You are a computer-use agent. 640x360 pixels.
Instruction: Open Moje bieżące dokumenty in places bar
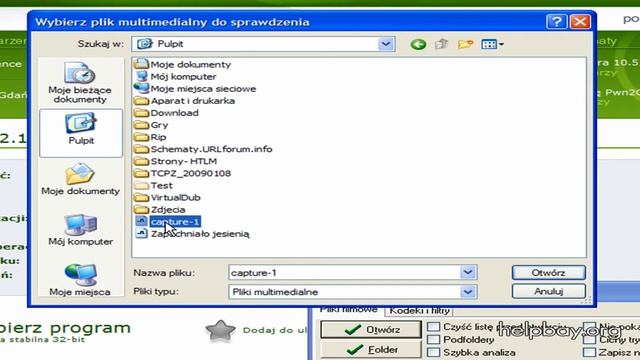coord(80,82)
